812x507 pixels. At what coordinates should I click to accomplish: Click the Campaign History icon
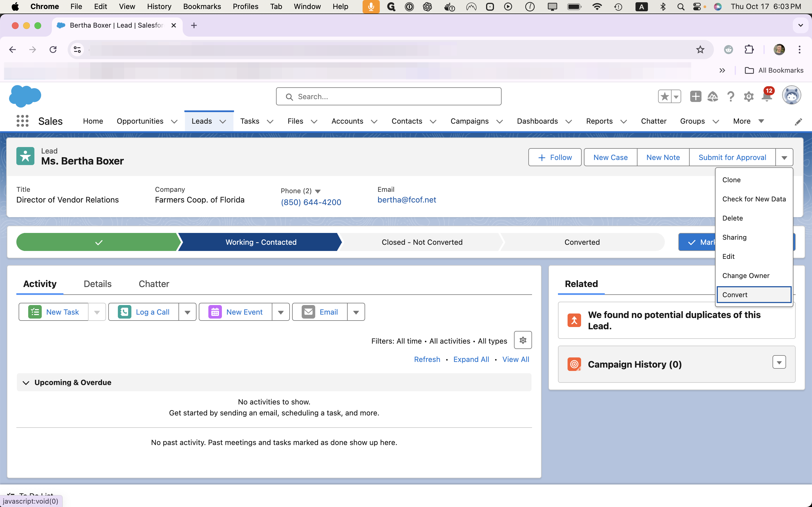575,364
